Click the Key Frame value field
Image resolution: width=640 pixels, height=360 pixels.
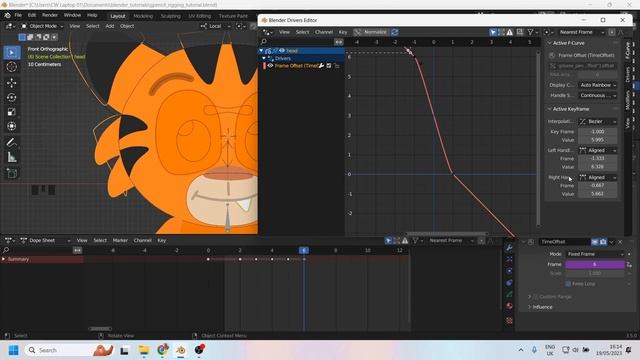click(598, 132)
